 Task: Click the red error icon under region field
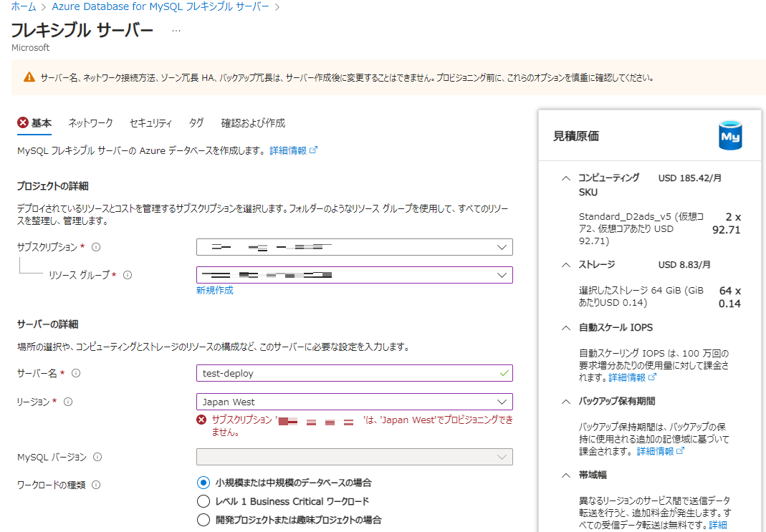[201, 420]
